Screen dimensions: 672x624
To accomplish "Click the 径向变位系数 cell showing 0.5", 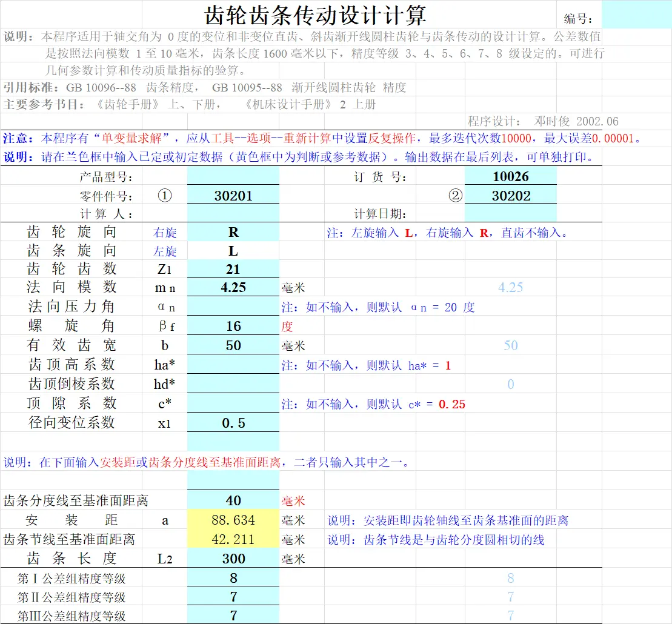I will pyautogui.click(x=233, y=422).
